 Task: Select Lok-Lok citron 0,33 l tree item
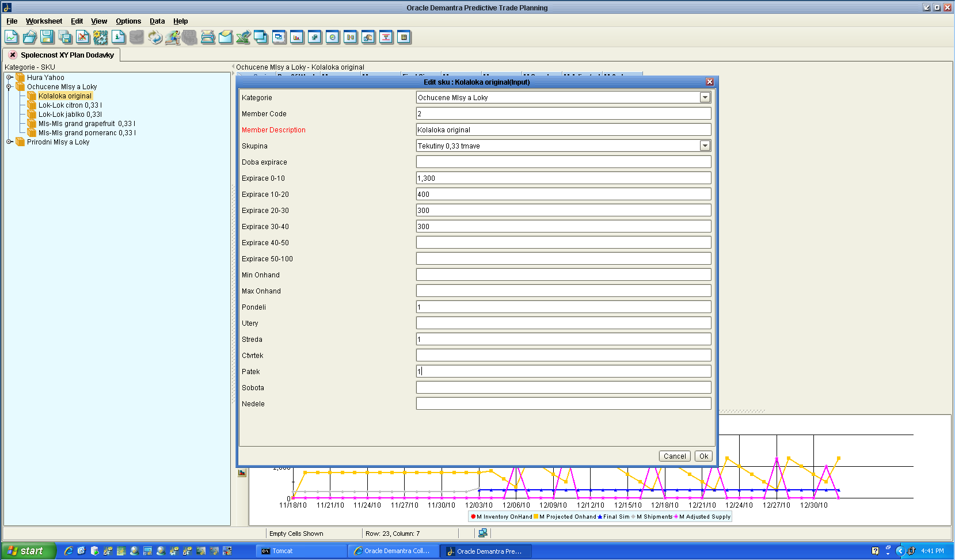(x=70, y=105)
